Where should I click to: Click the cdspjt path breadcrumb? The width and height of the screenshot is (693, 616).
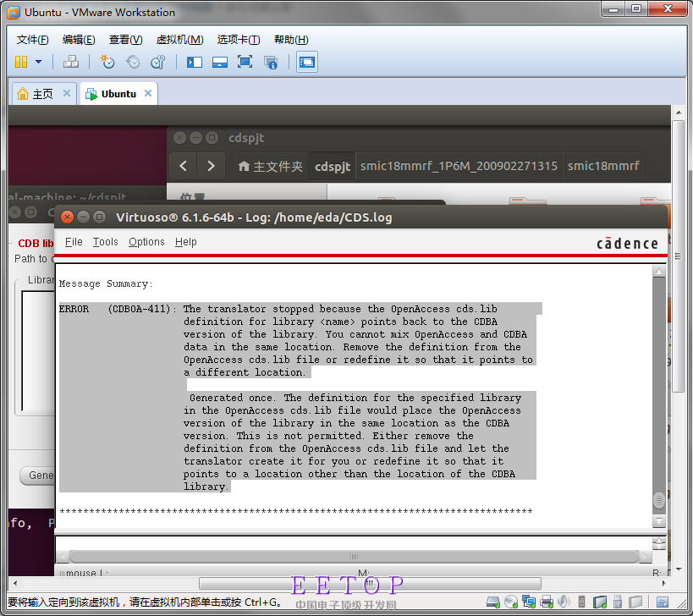(333, 166)
